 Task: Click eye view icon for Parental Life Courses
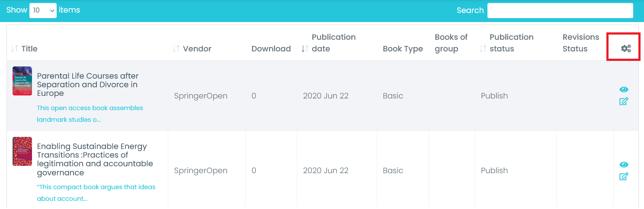(624, 89)
